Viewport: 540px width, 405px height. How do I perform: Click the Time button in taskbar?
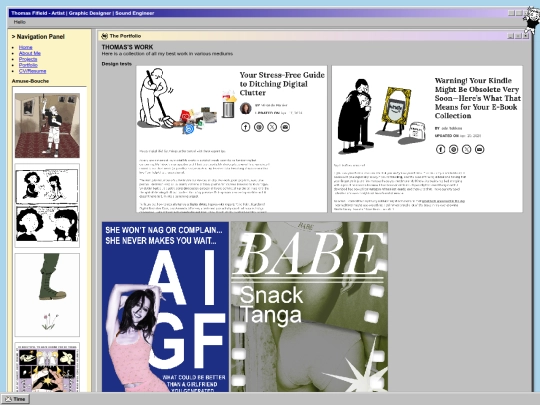pos(16,399)
